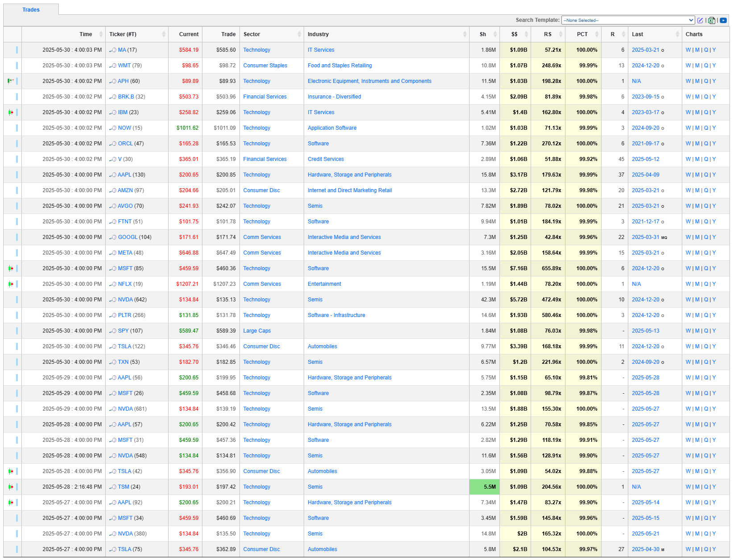Click Consumer Staples sector link
The width and height of the screenshot is (734, 560).
tap(265, 66)
